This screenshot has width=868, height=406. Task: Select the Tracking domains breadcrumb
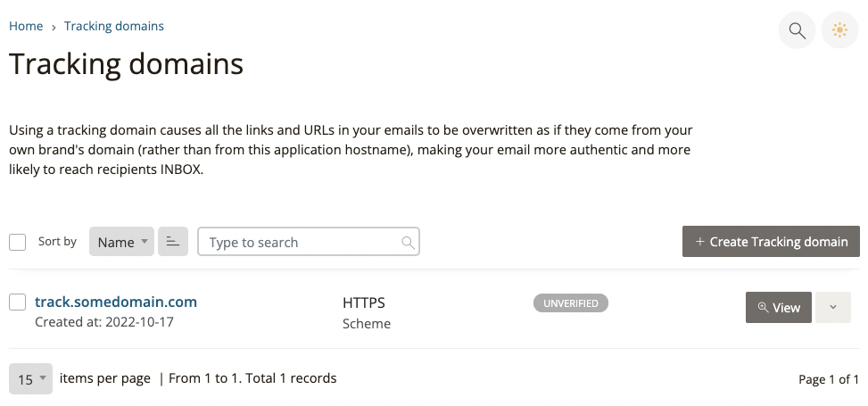114,26
